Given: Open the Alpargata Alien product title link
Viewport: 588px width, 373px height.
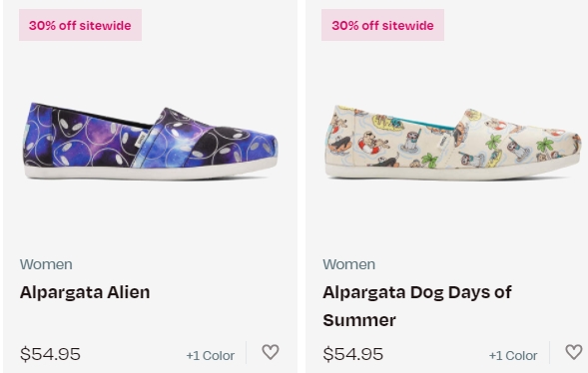Looking at the screenshot, I should 85,292.
